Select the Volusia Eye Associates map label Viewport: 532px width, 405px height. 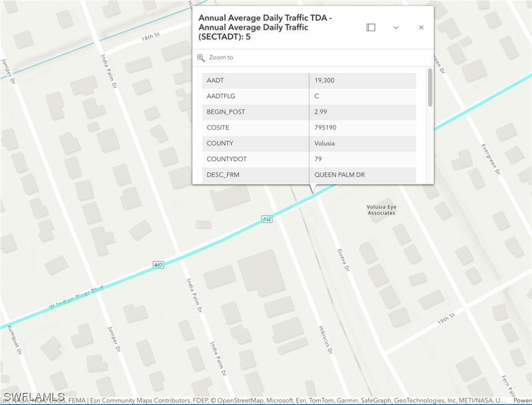381,210
